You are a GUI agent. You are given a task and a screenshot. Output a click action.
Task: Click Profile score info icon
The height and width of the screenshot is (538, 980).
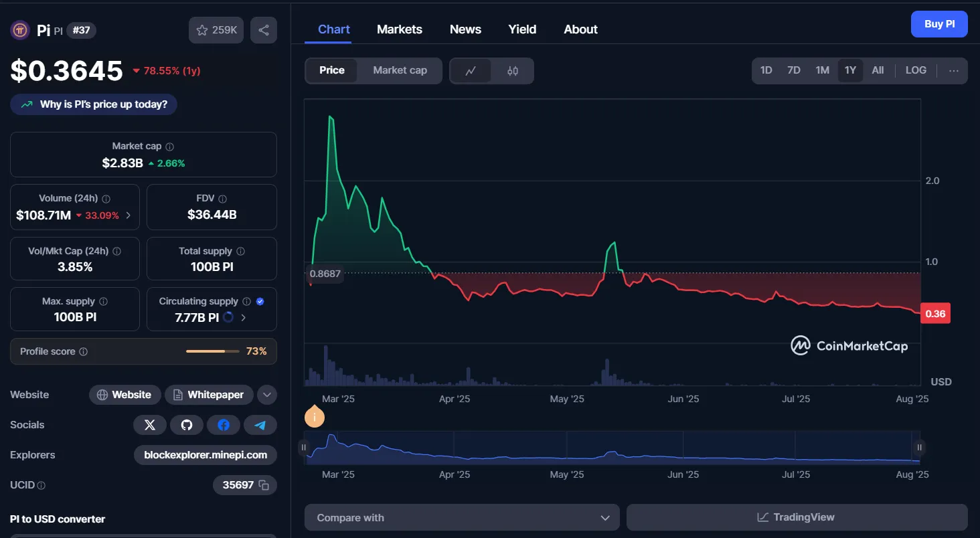click(84, 351)
